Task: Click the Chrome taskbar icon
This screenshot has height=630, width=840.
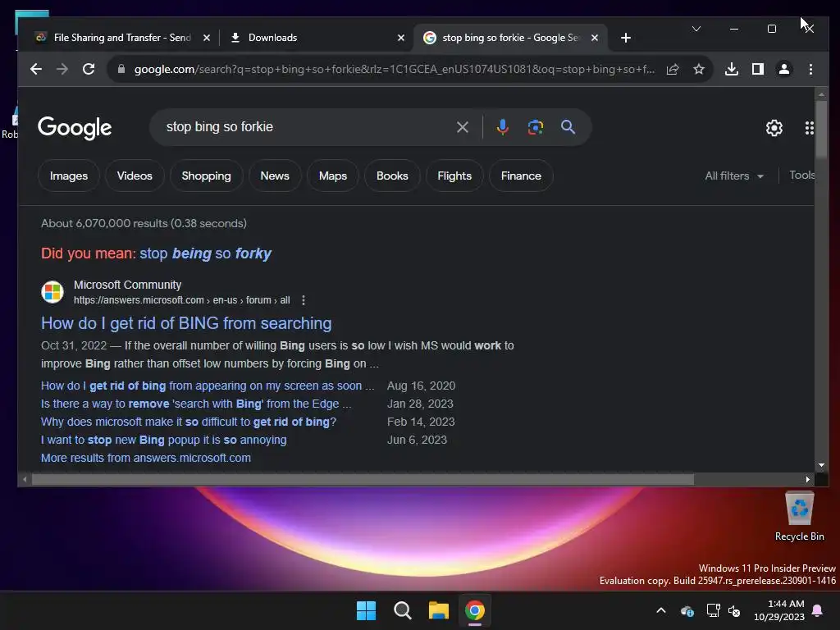Action: 475,610
